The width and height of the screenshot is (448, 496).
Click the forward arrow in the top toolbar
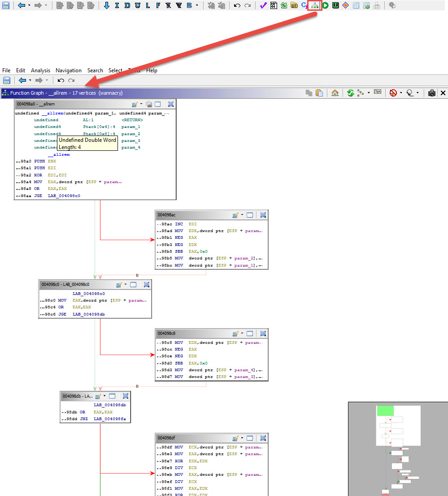(x=38, y=5)
